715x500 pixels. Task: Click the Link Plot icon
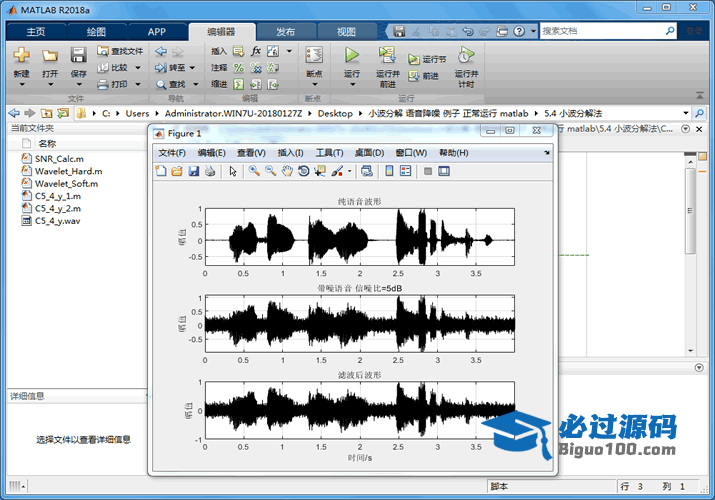[x=366, y=171]
